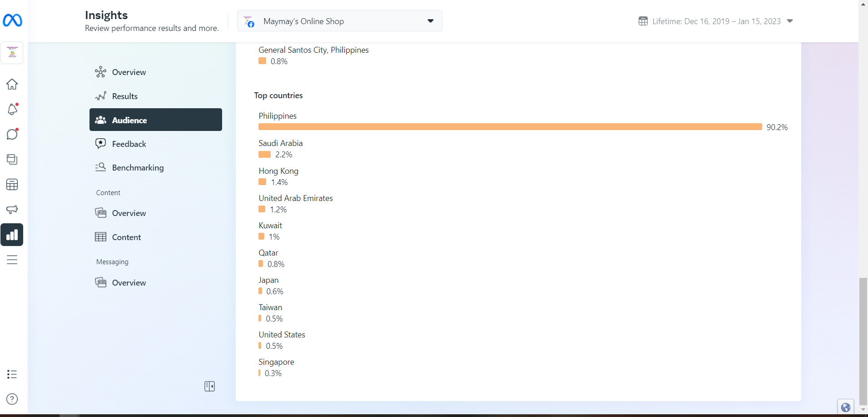
Task: Open the Results menu item
Action: pos(156,96)
